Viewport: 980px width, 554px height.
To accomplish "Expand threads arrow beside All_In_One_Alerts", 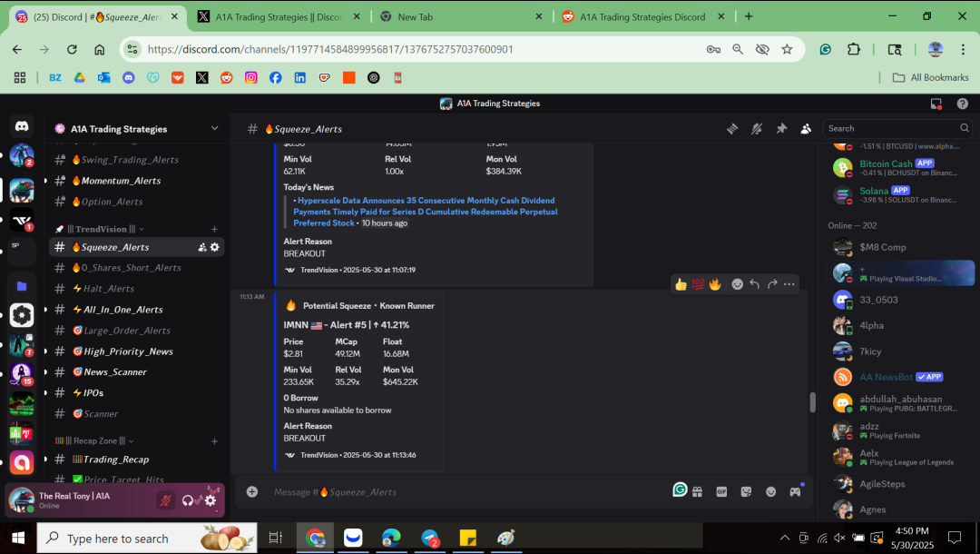I will pyautogui.click(x=45, y=310).
